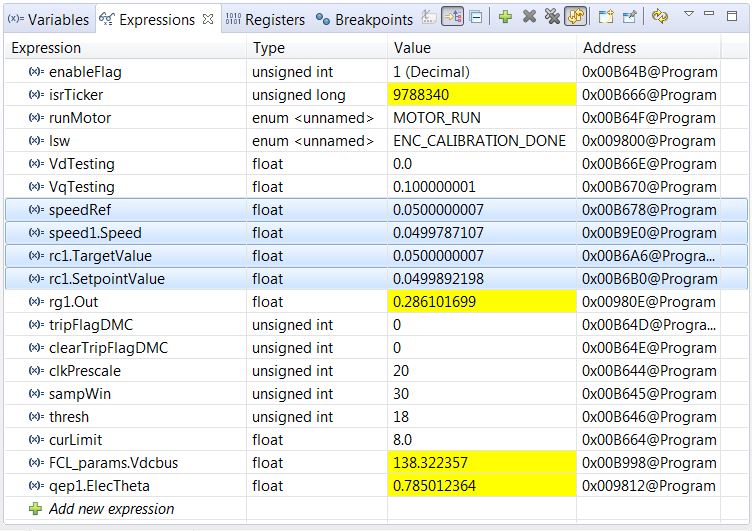Click the Collapse All toolbar icon

coord(475,18)
